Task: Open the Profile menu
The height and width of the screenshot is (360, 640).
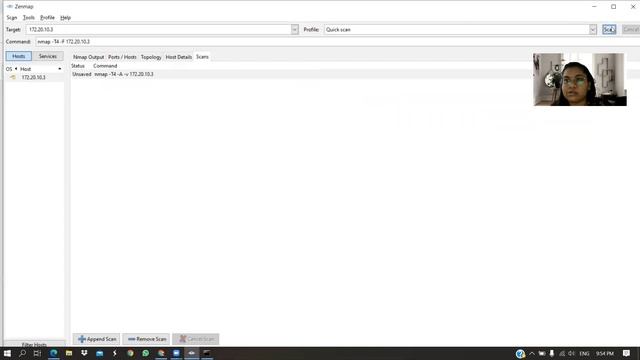Action: coord(47,18)
